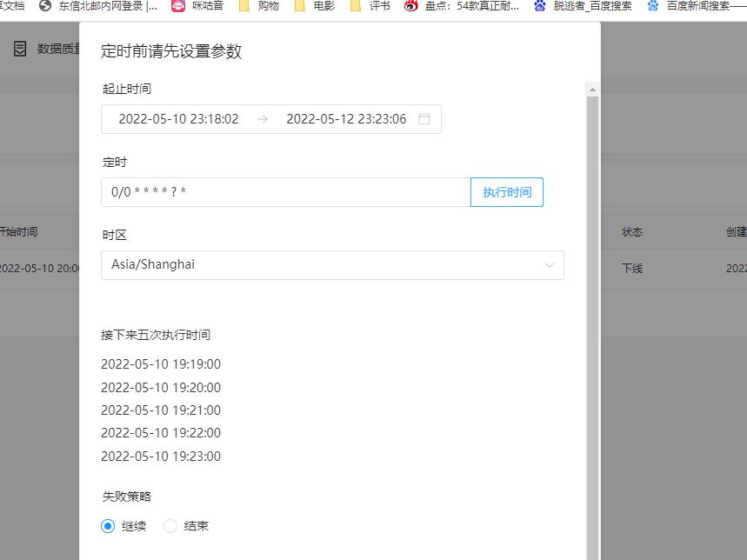Select the 结束 failure strategy radio
Viewport: 747px width, 560px height.
170,526
